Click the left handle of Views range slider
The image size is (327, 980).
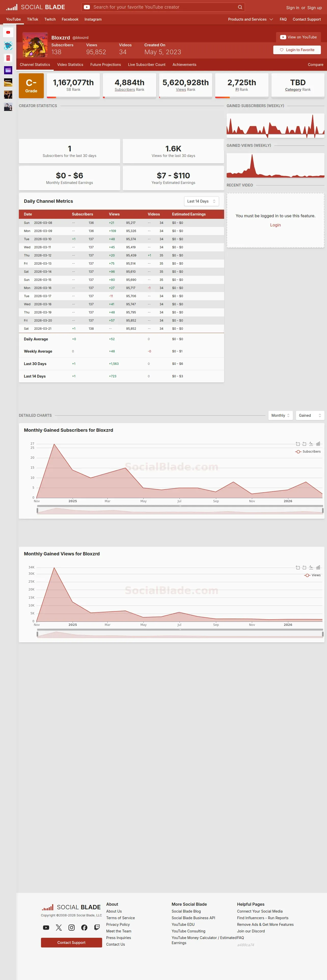tap(37, 634)
